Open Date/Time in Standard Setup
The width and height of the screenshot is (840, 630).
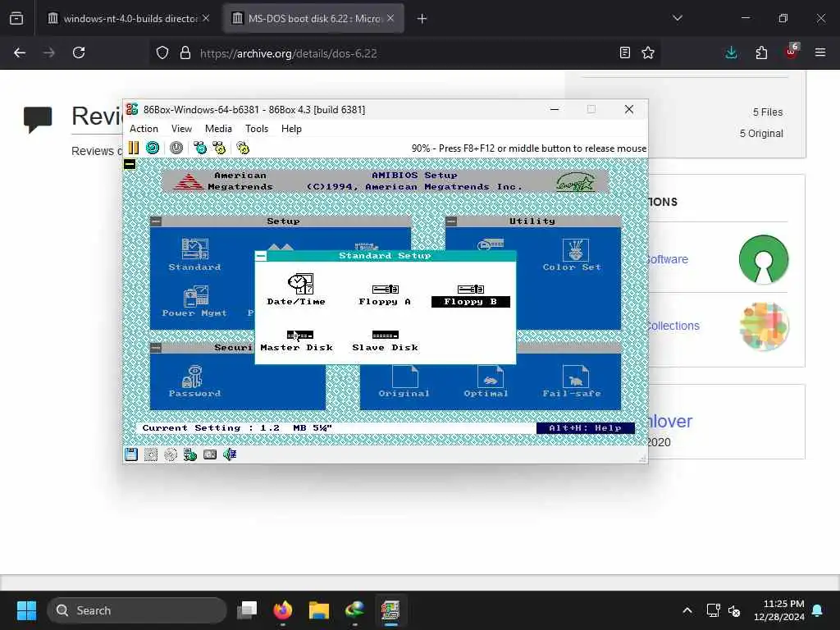296,290
